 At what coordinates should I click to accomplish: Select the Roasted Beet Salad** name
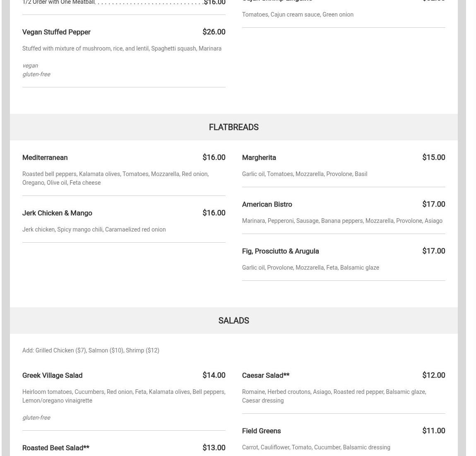click(x=55, y=448)
